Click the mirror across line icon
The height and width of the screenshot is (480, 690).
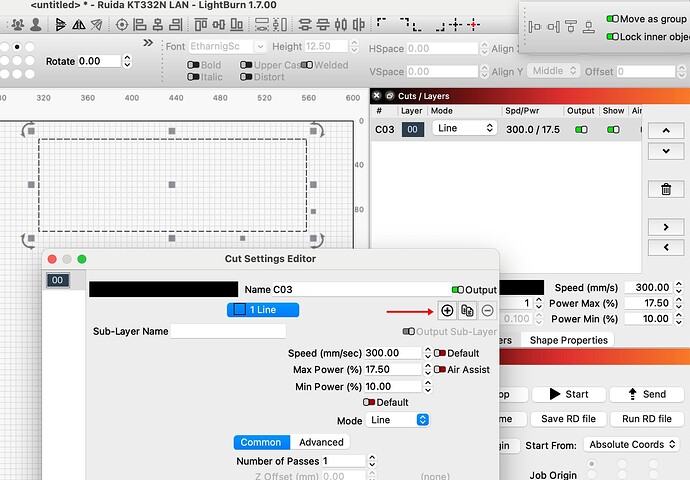(x=96, y=25)
